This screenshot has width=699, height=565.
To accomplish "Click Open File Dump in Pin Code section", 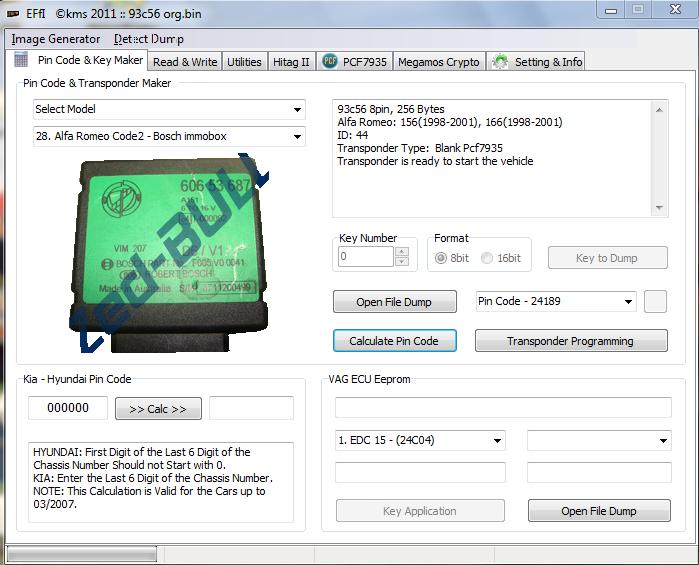I will [x=395, y=302].
